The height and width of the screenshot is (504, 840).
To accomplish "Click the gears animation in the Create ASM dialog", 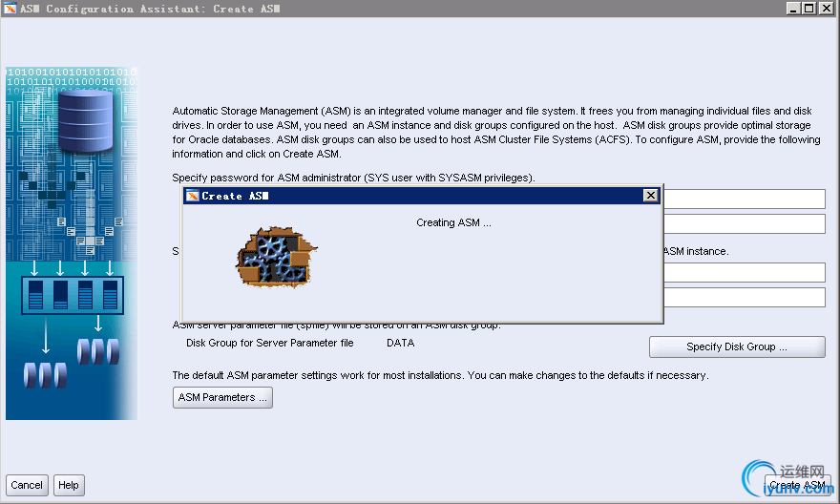I will 276,257.
